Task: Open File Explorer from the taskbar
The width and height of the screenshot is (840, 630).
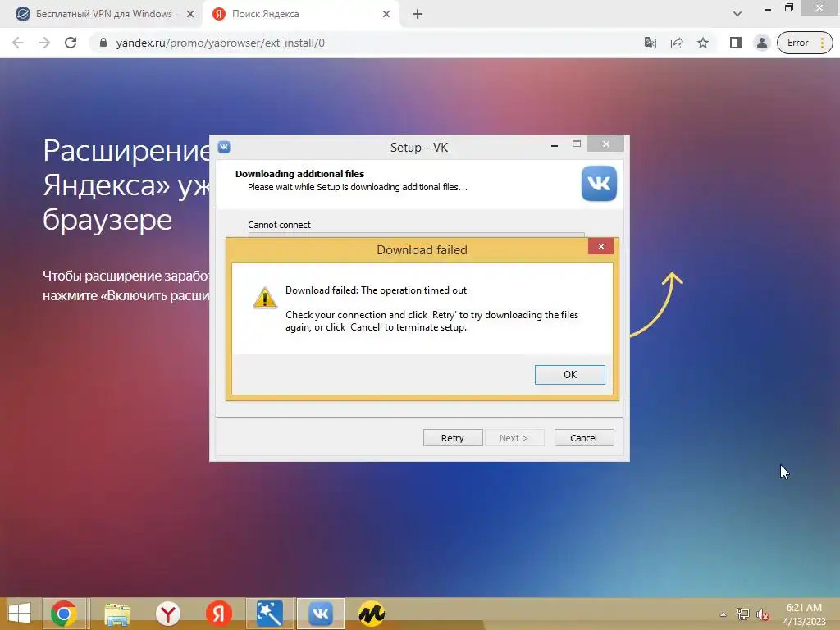Action: 116,614
